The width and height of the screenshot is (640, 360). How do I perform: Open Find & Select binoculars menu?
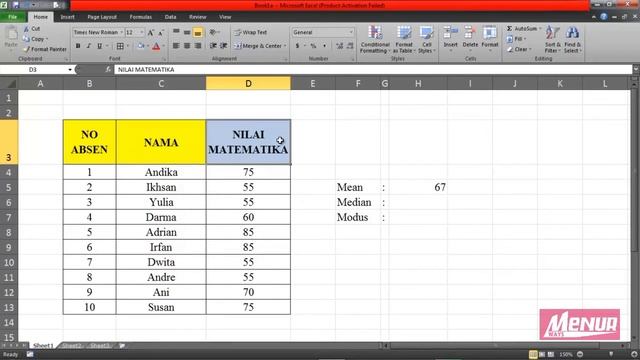[x=573, y=40]
